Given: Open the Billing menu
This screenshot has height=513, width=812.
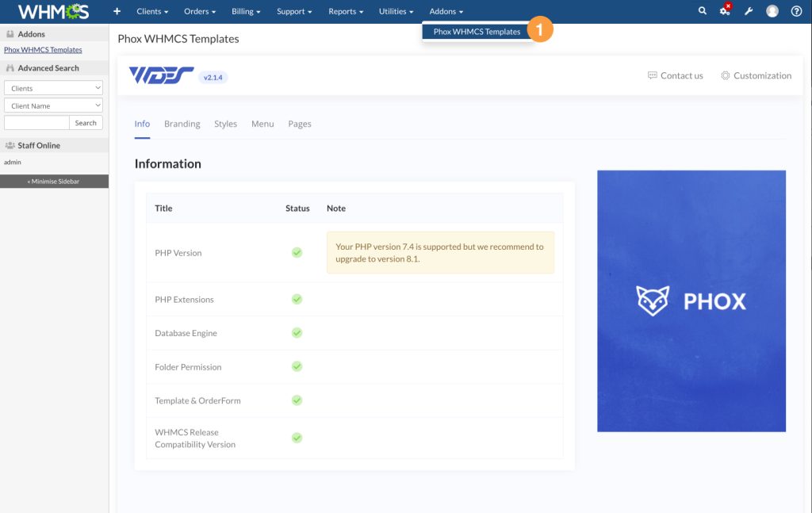Looking at the screenshot, I should pyautogui.click(x=245, y=11).
